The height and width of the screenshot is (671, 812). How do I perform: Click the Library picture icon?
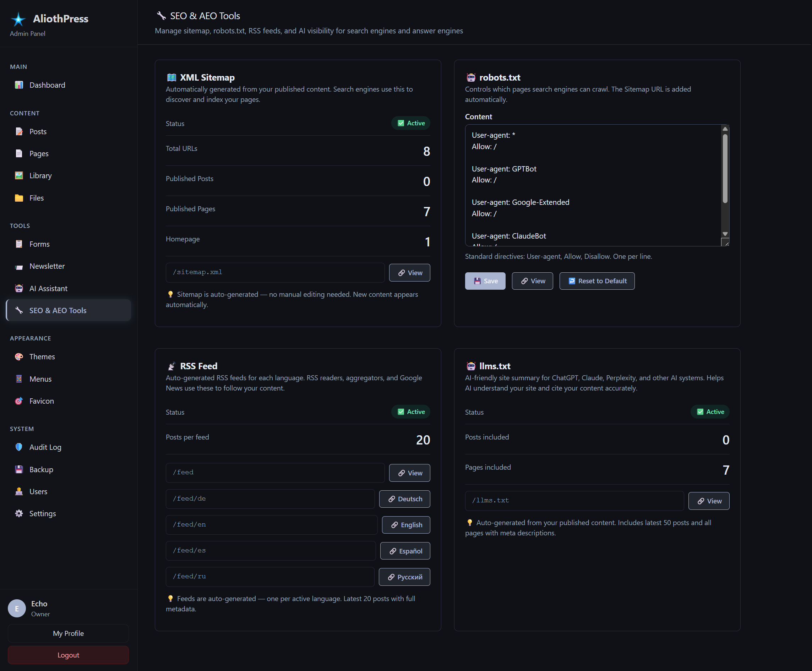tap(18, 175)
